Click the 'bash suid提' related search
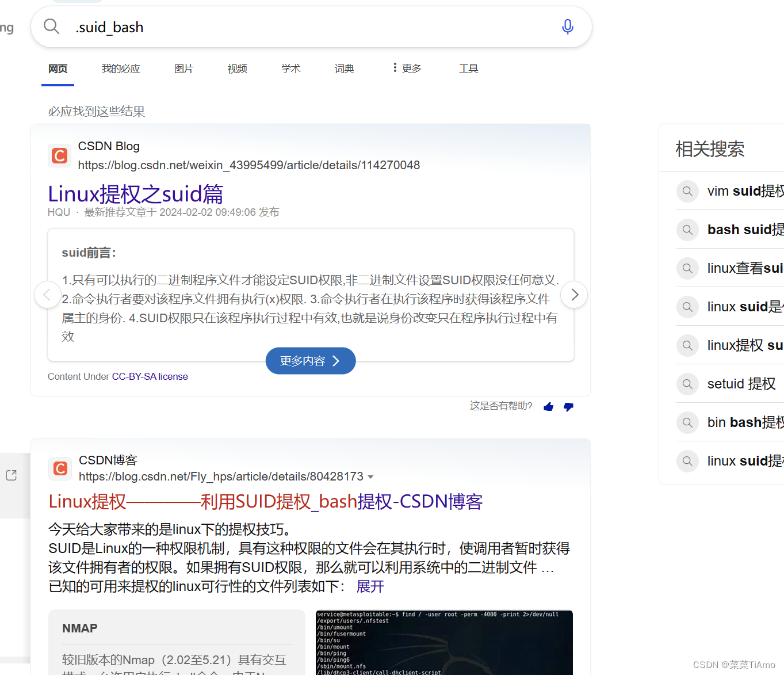784x675 pixels. [745, 230]
